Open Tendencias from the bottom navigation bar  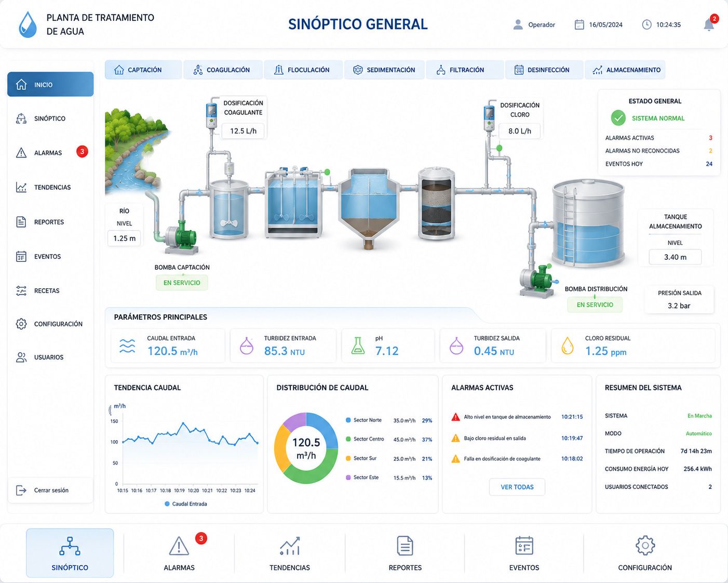coord(290,553)
